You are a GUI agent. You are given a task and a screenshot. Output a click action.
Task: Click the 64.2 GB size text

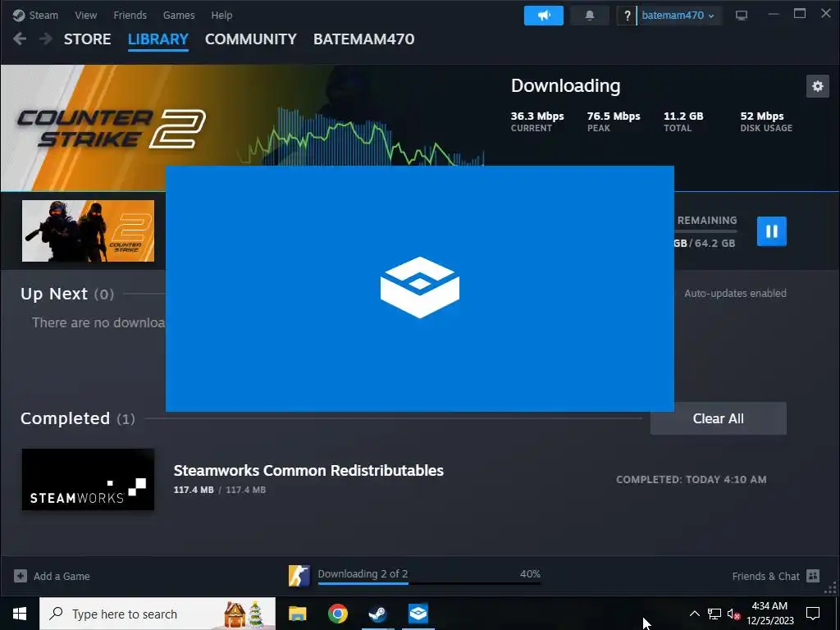point(714,243)
